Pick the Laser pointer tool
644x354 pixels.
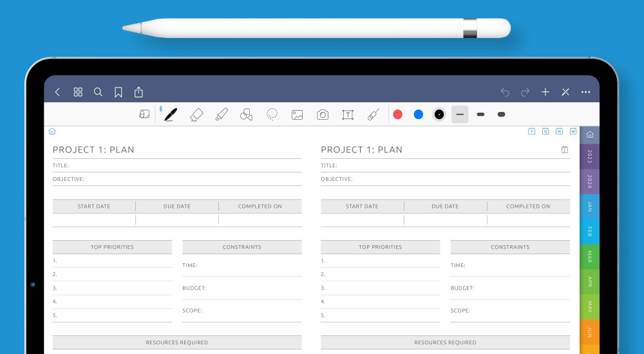(373, 115)
